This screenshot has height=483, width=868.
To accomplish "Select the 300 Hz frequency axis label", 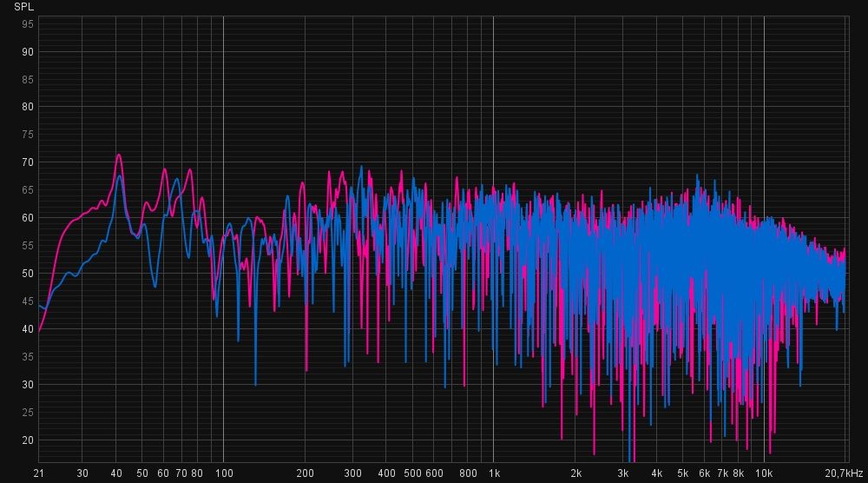I will pos(352,473).
